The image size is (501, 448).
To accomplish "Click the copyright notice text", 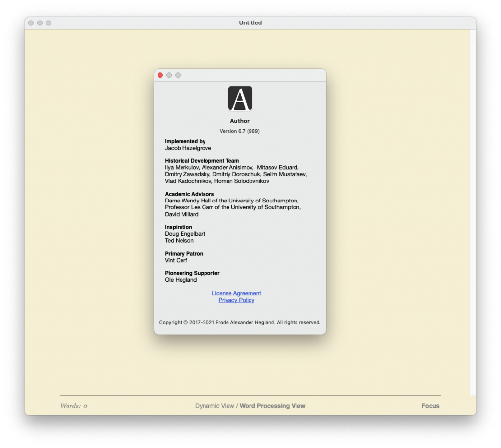I will click(240, 322).
